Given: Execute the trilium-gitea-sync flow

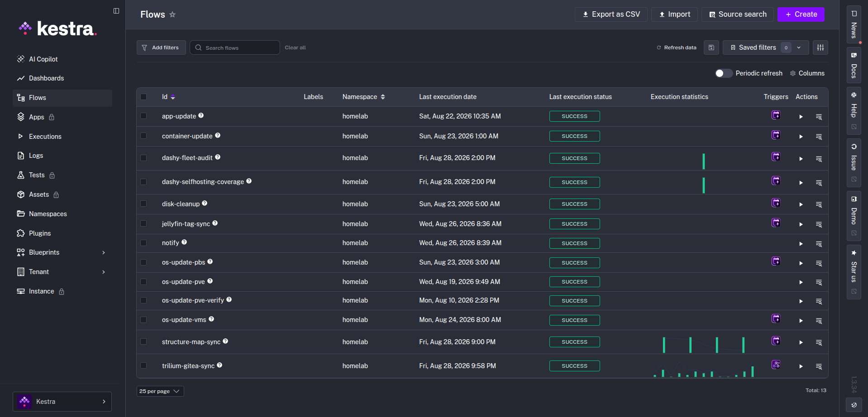Looking at the screenshot, I should pos(801,366).
